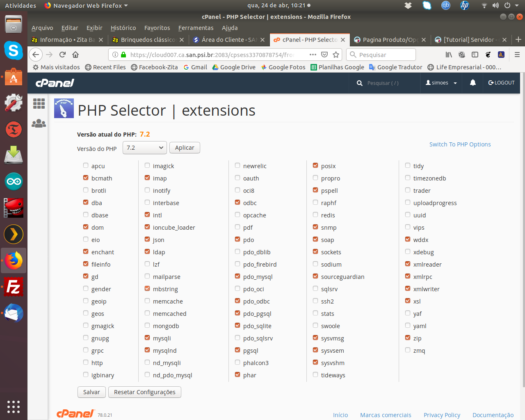Open the HP system tray indicator

[464, 5]
